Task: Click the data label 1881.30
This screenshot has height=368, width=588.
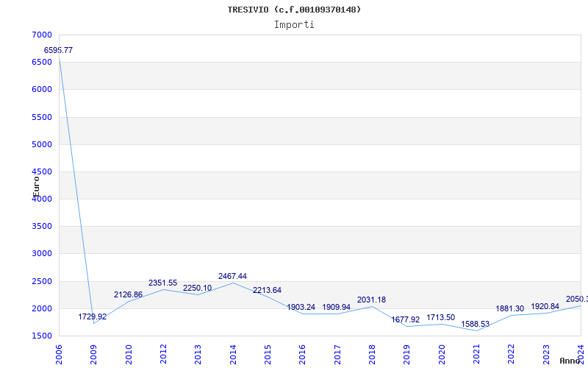Action: tap(510, 308)
